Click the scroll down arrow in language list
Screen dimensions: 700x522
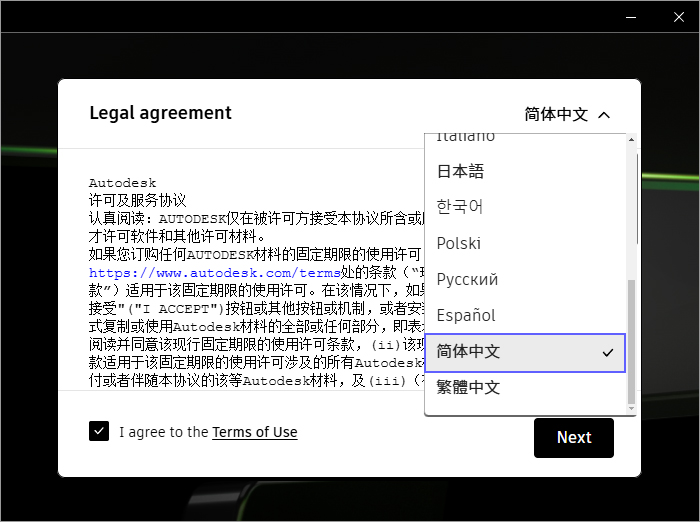(x=631, y=408)
